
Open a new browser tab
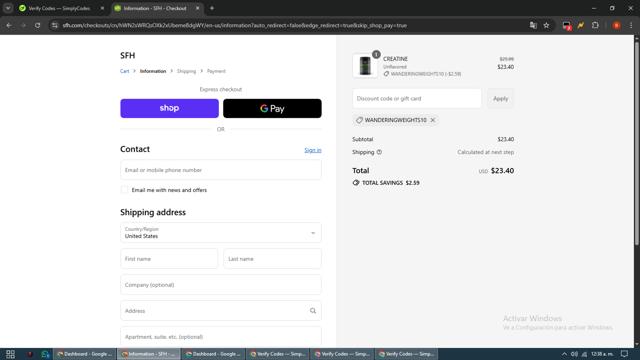(212, 8)
